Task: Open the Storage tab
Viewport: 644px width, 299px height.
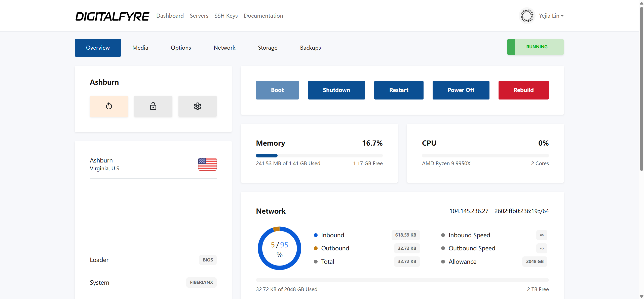Action: (x=268, y=48)
